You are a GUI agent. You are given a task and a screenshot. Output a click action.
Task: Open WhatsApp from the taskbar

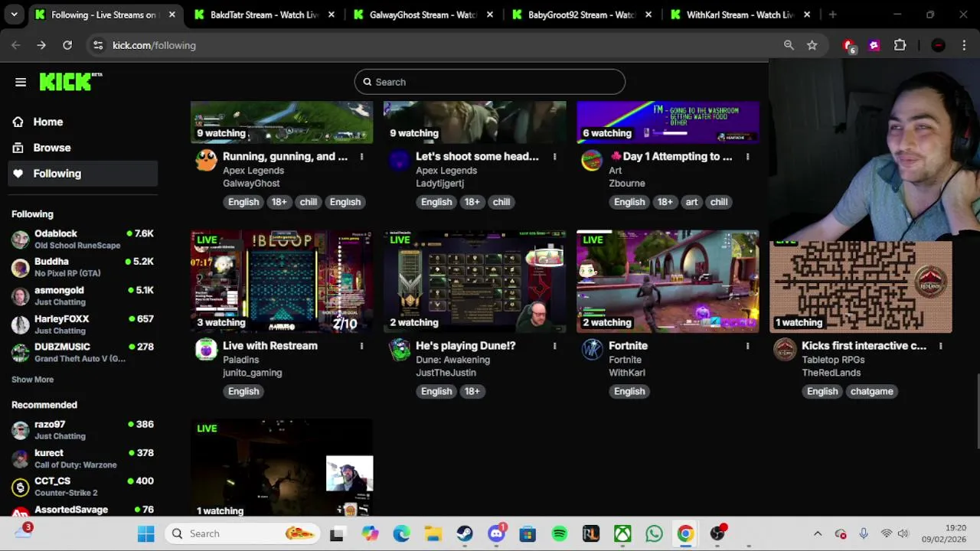point(654,533)
